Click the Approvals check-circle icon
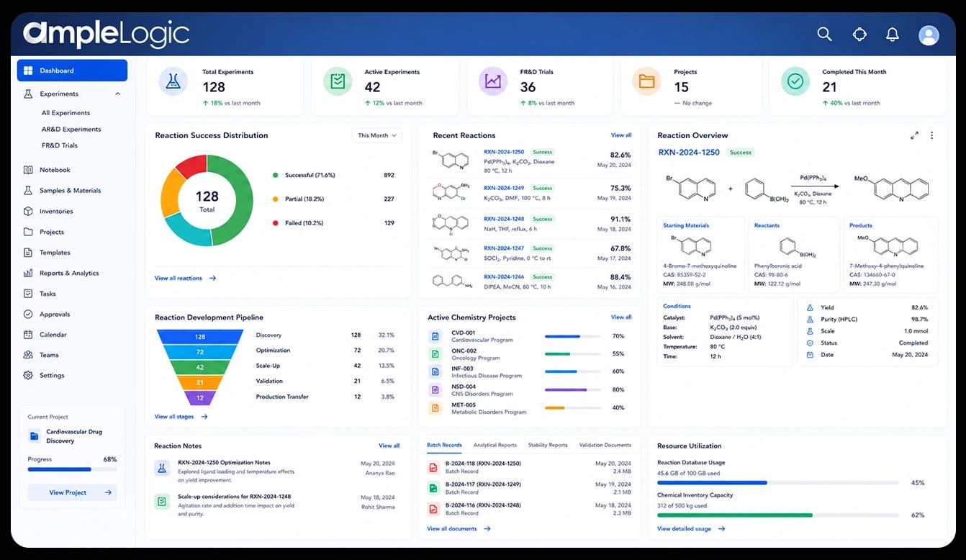 pos(28,314)
